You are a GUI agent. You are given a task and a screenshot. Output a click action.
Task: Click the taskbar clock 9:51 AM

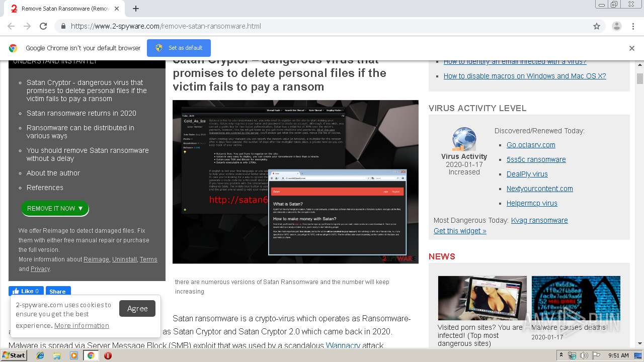coord(618,355)
